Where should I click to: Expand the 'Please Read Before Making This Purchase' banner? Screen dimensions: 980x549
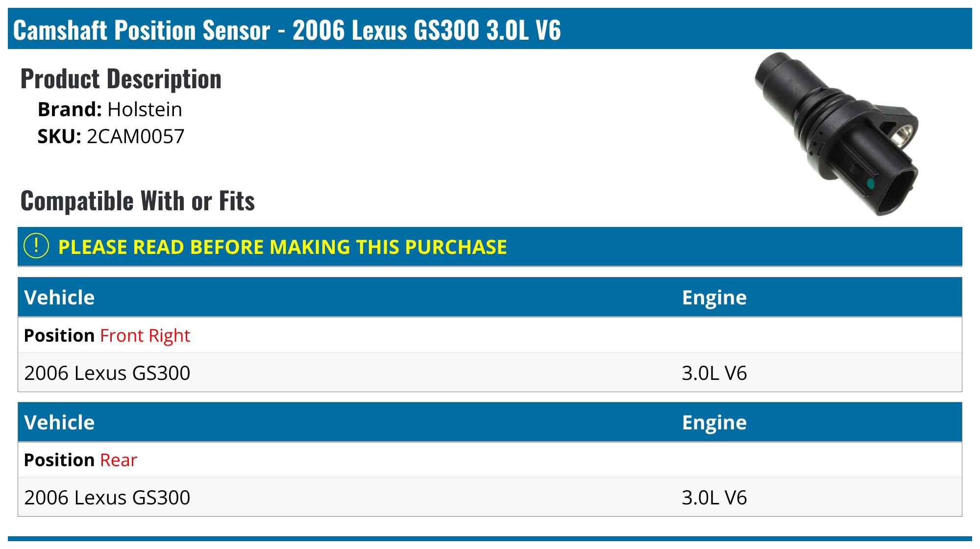(x=282, y=247)
